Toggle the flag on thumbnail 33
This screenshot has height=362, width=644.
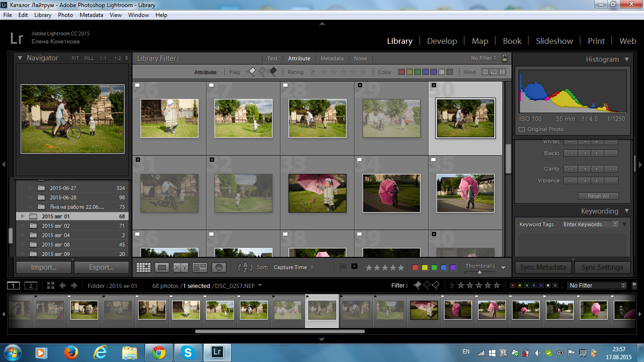click(x=285, y=160)
